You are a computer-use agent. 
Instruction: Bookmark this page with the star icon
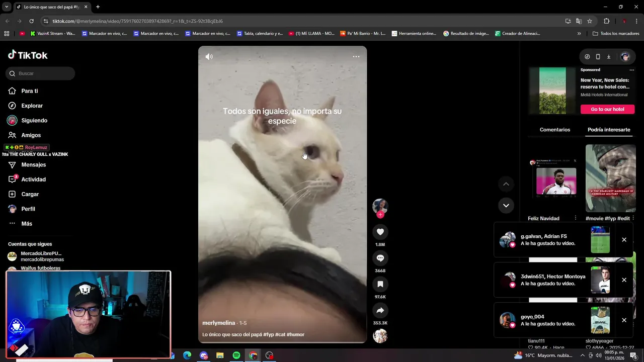tap(590, 21)
